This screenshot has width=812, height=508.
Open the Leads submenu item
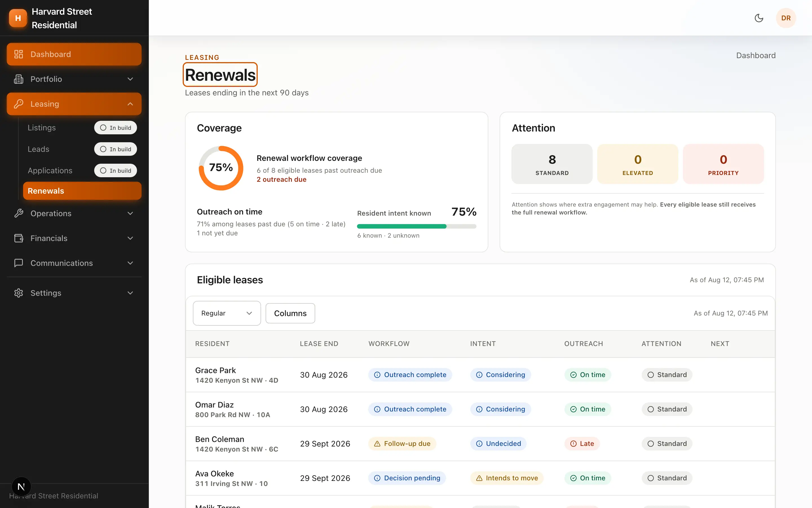point(82,149)
